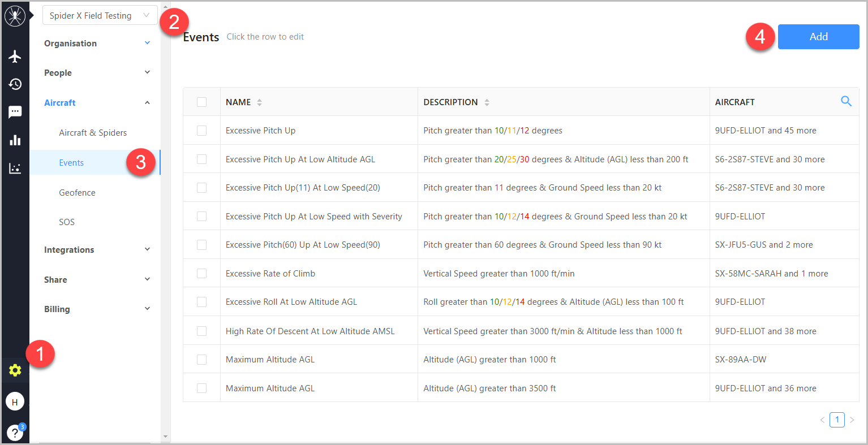Open the Aircraft & Spiders menu item
This screenshot has height=445, width=868.
click(x=93, y=133)
